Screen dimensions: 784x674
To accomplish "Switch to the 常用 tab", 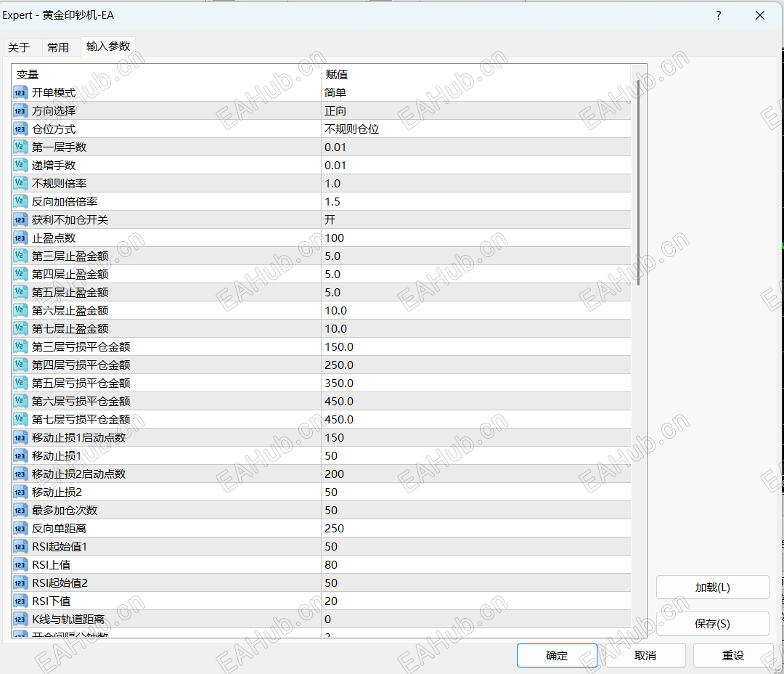I will pos(60,46).
